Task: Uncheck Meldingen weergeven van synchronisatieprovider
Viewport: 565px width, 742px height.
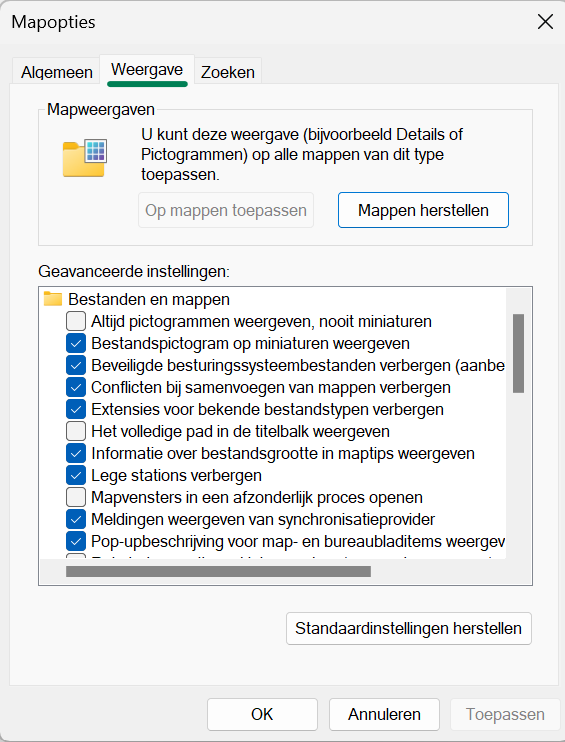Action: [x=76, y=519]
